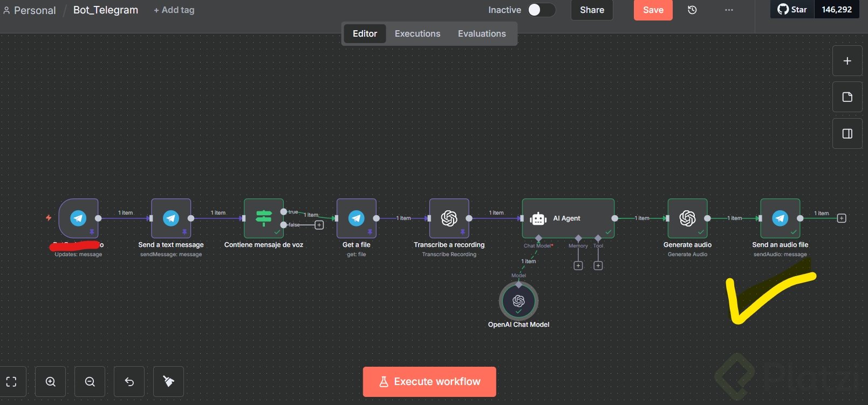Add a Memory sub-node to AI Agent
868x405 pixels.
(578, 265)
